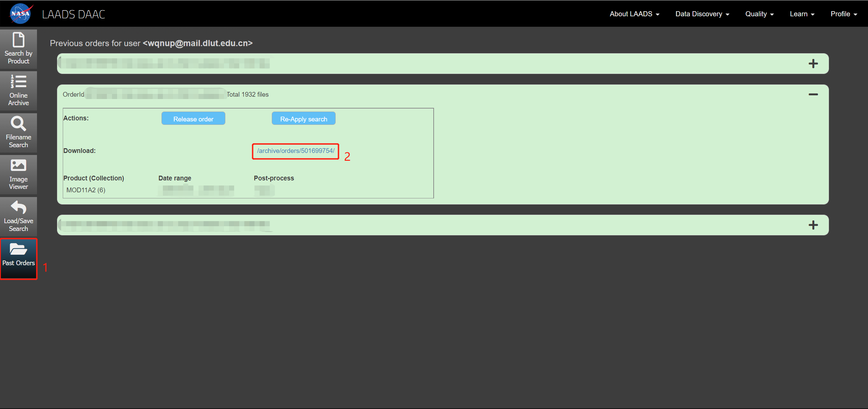Open the About LAADS dropdown menu
This screenshot has height=409, width=868.
pyautogui.click(x=634, y=14)
